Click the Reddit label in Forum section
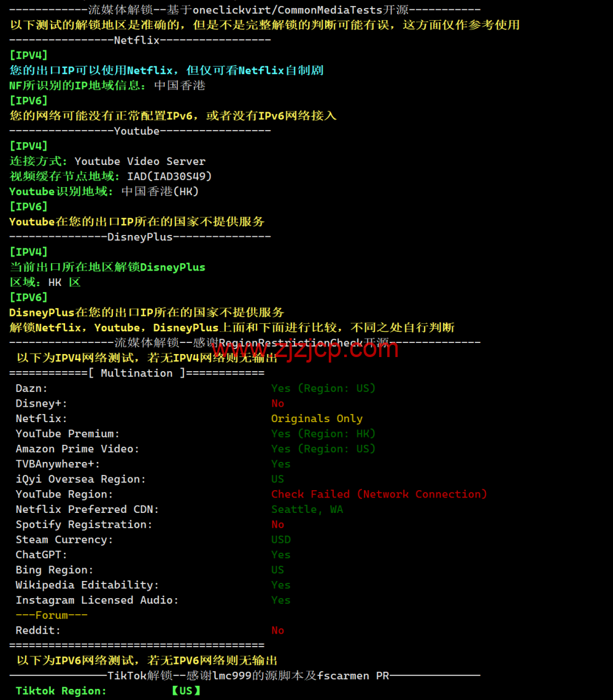The height and width of the screenshot is (700, 613). 38,631
